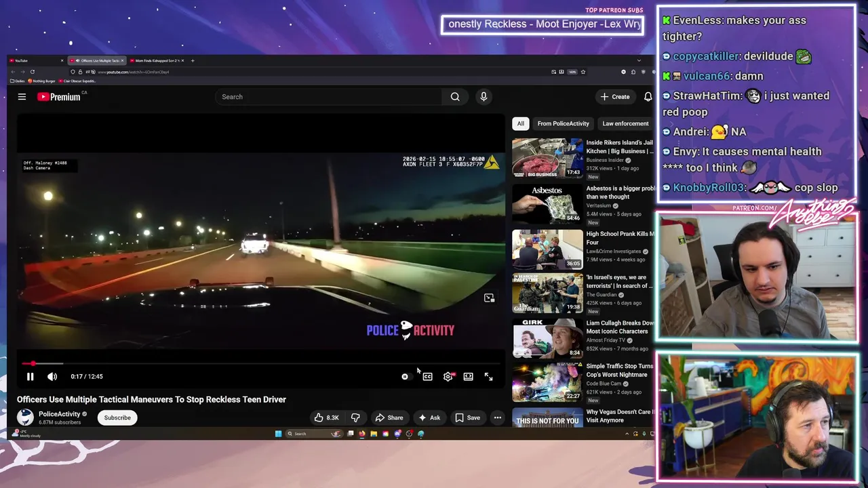Go to YouTube Premium home logo
This screenshot has width=868, height=488.
[x=59, y=97]
